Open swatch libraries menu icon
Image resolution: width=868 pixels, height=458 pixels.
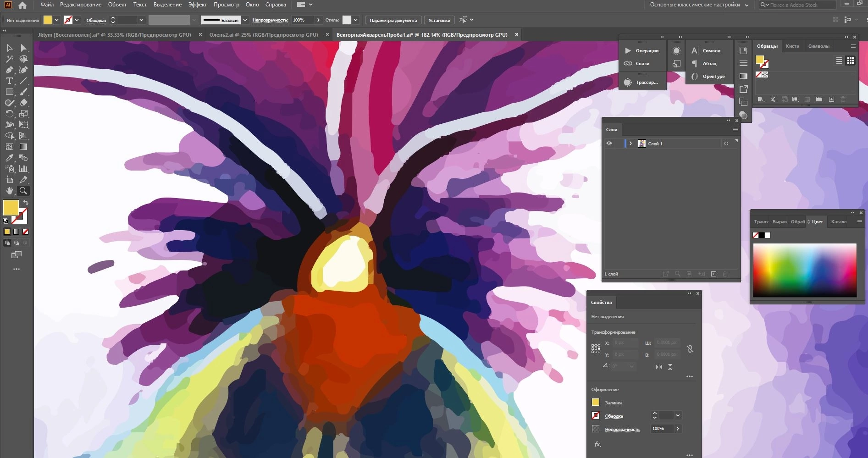coord(761,99)
